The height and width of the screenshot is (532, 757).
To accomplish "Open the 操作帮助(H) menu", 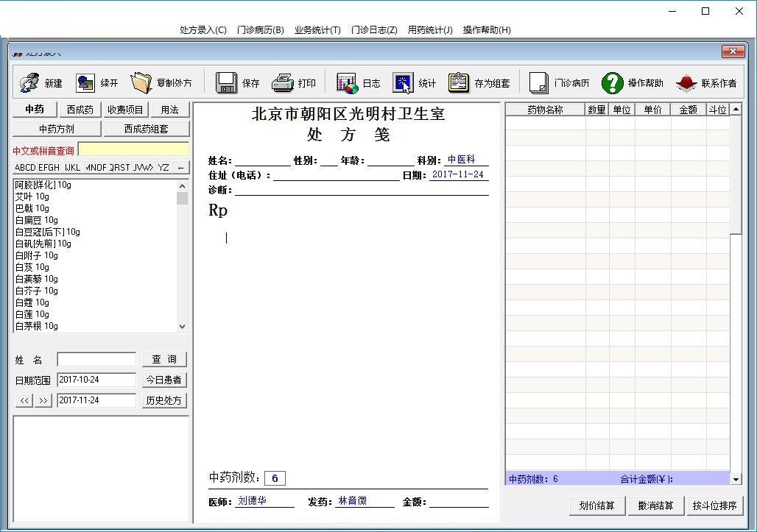I will [487, 30].
